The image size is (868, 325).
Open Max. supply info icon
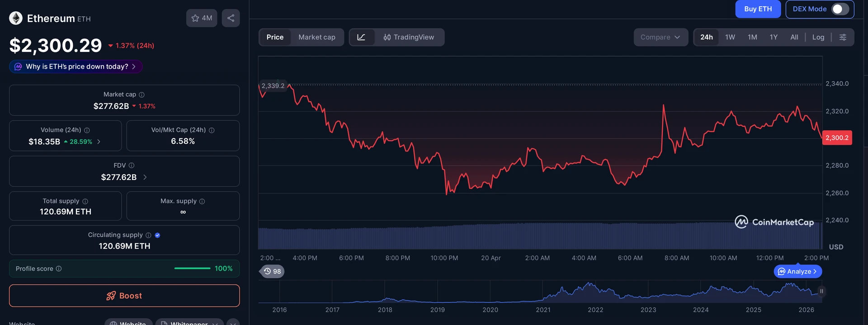202,201
